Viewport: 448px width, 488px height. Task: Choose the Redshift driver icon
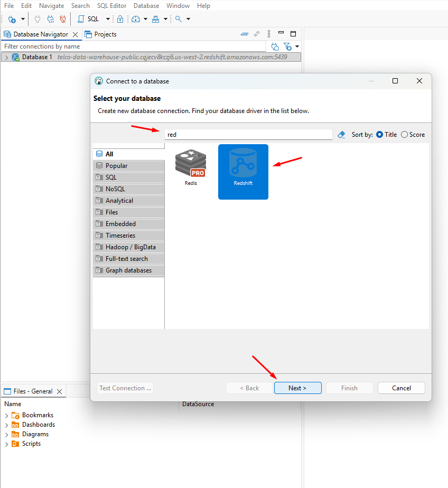coord(243,172)
